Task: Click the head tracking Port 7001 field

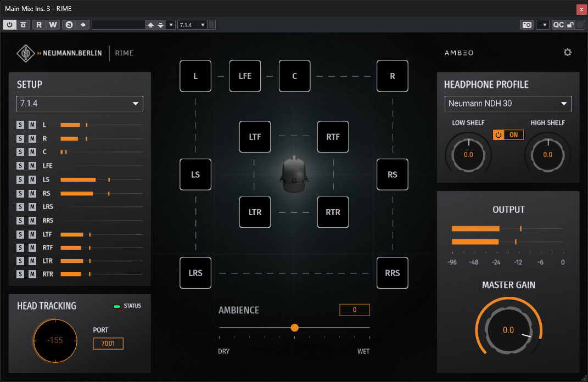Action: pyautogui.click(x=108, y=344)
